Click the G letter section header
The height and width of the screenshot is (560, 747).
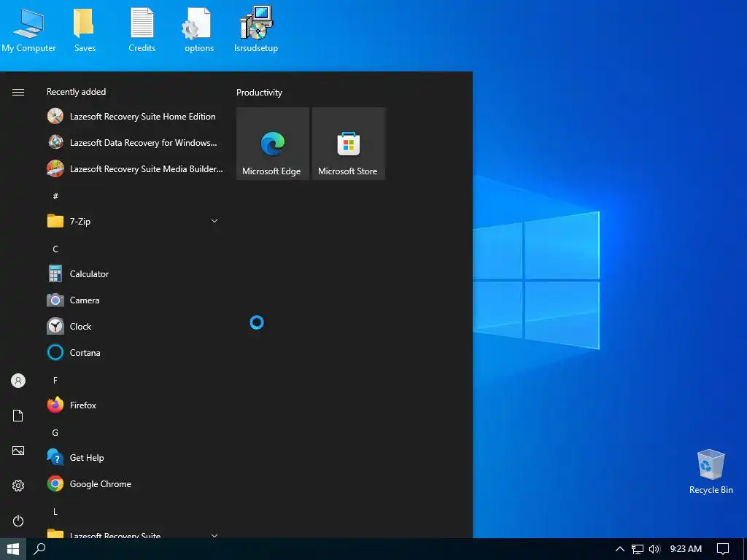point(55,432)
